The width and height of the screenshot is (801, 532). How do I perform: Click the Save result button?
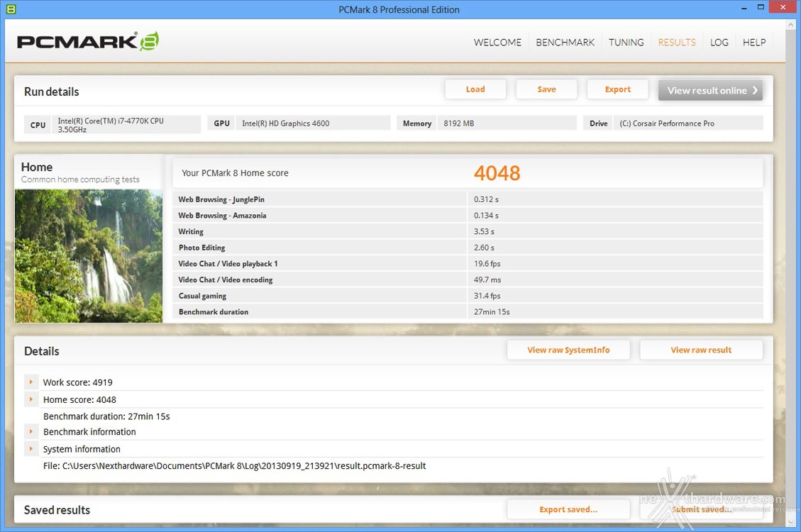[x=546, y=89]
